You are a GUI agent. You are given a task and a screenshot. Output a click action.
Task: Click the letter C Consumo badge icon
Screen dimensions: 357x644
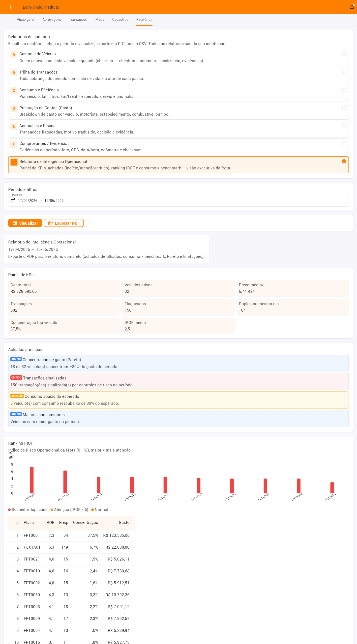coord(14,90)
